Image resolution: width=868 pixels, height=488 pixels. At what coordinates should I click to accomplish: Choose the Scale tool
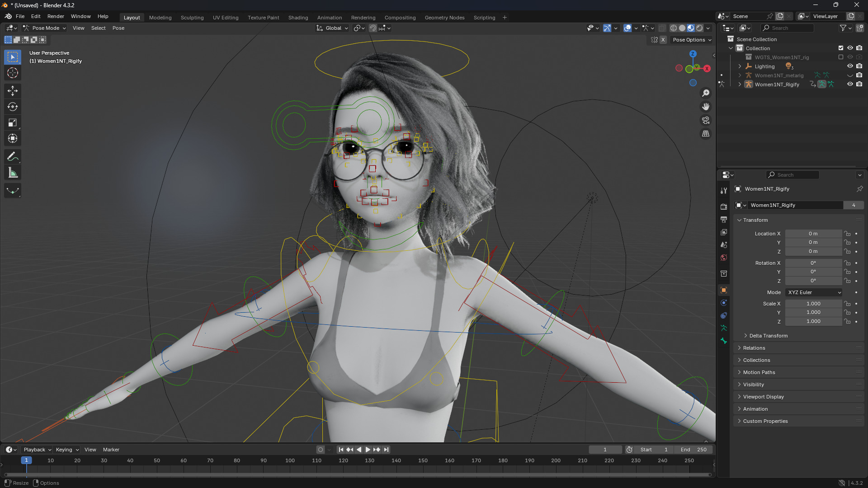[x=13, y=122]
